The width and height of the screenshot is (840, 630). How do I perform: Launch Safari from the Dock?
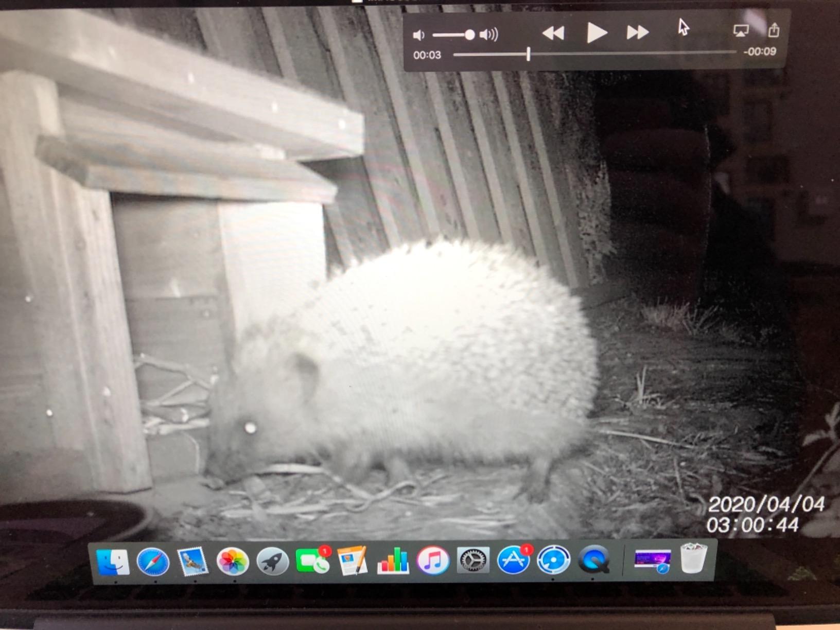click(x=153, y=562)
